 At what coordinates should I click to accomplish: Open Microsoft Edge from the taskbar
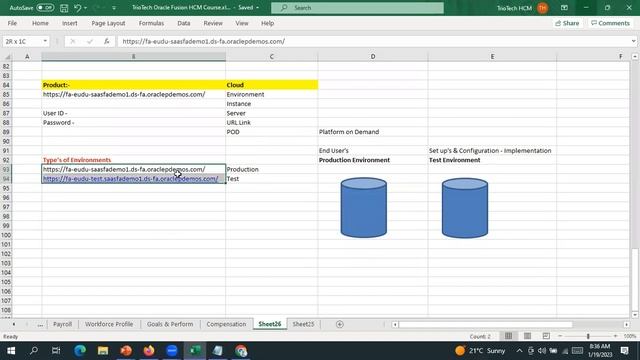[x=80, y=351]
